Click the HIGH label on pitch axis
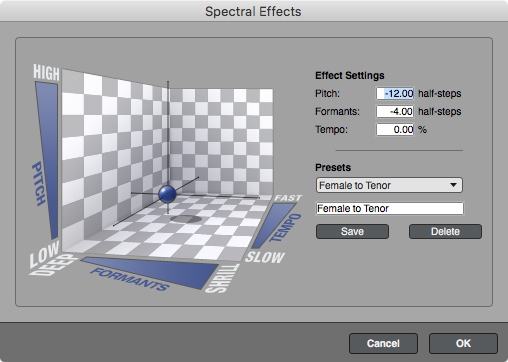This screenshot has height=362, width=508. click(x=46, y=73)
